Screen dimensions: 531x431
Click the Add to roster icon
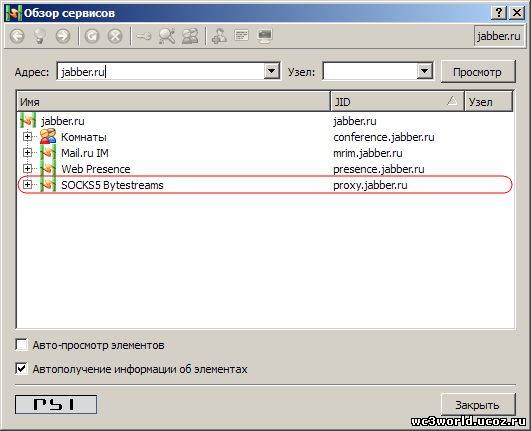pyautogui.click(x=219, y=36)
